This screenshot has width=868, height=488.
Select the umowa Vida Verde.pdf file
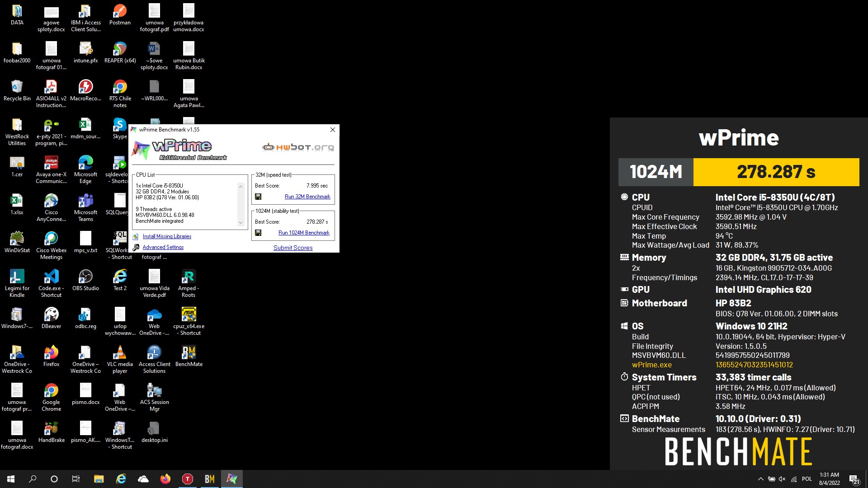(154, 284)
